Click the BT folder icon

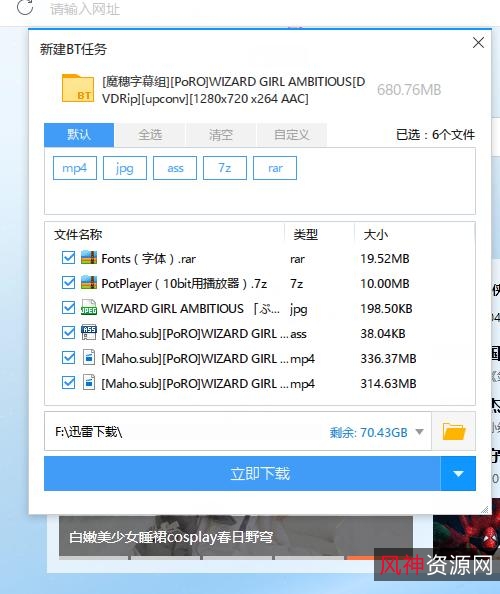click(78, 88)
